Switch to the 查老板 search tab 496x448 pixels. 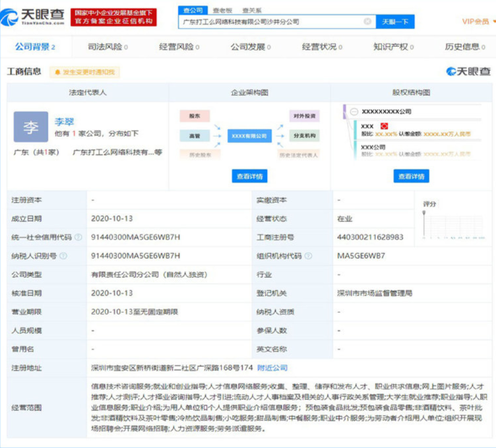[222, 11]
